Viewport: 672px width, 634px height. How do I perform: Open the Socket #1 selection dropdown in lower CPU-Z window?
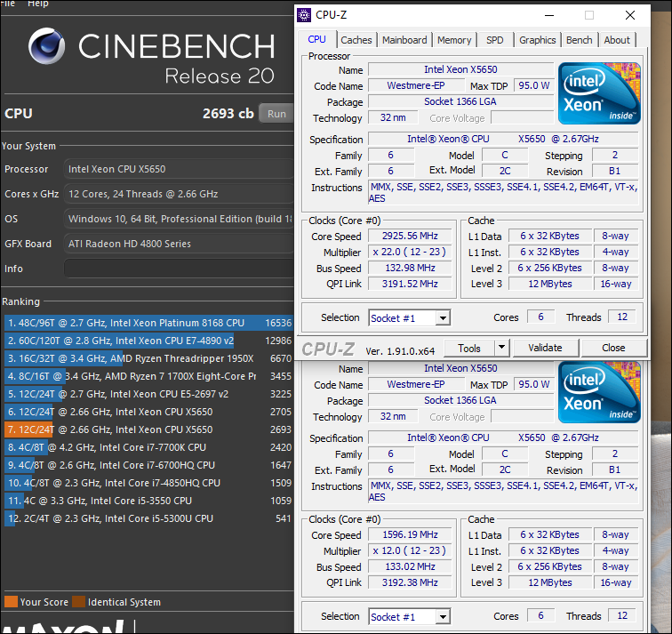coord(443,617)
